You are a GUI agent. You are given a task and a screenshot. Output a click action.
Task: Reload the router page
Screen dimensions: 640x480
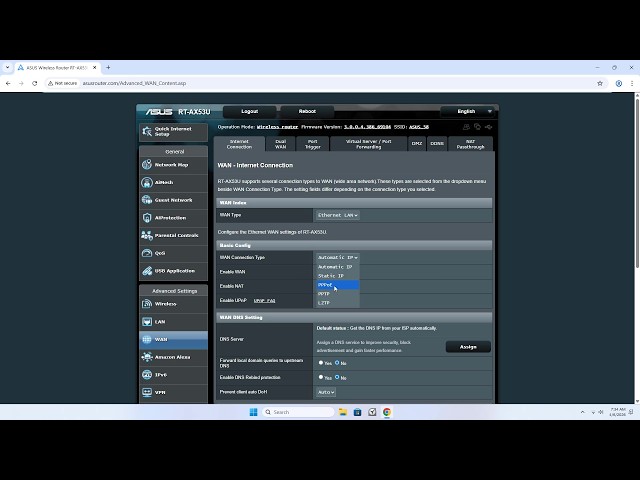point(35,83)
